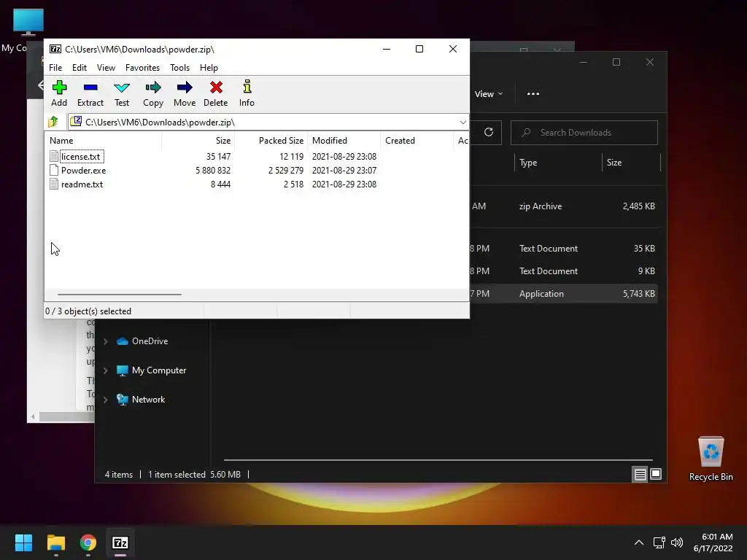The width and height of the screenshot is (747, 560).
Task: Click the 7-Zip title bar icon
Action: click(55, 49)
